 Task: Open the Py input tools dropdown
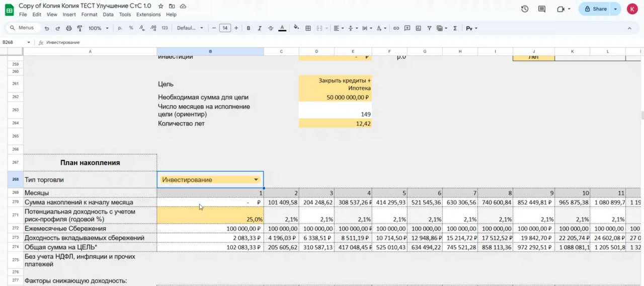click(x=471, y=28)
